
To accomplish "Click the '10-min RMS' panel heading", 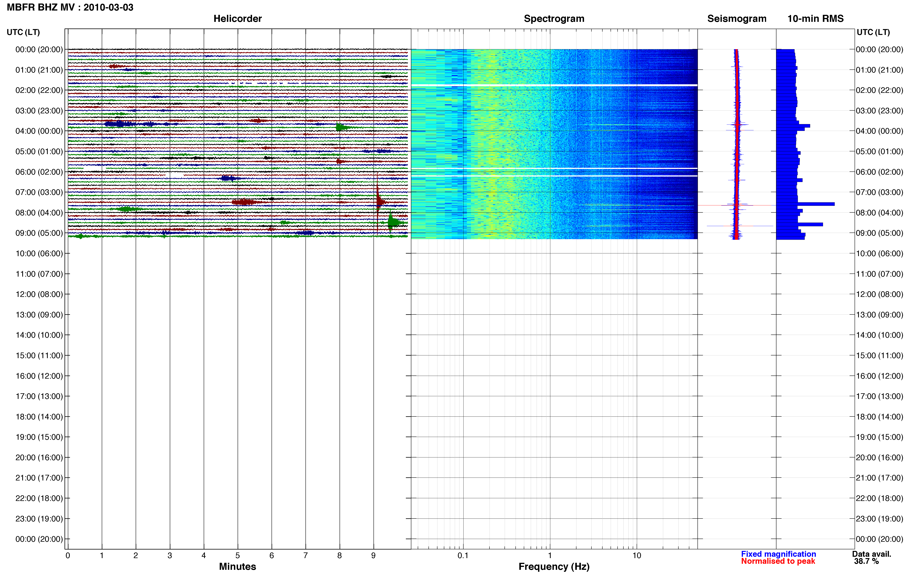I will click(x=815, y=18).
